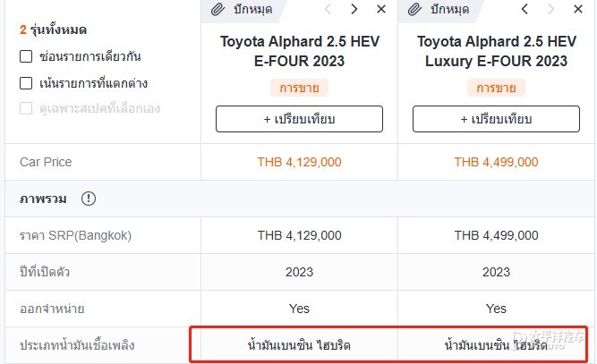Enable ซ่อนรายการเดียวกัน checkbox
The height and width of the screenshot is (364, 597).
tap(26, 56)
